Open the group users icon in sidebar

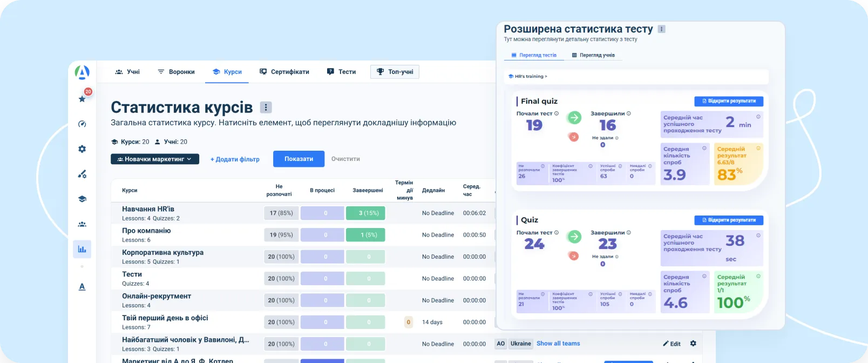coord(82,224)
